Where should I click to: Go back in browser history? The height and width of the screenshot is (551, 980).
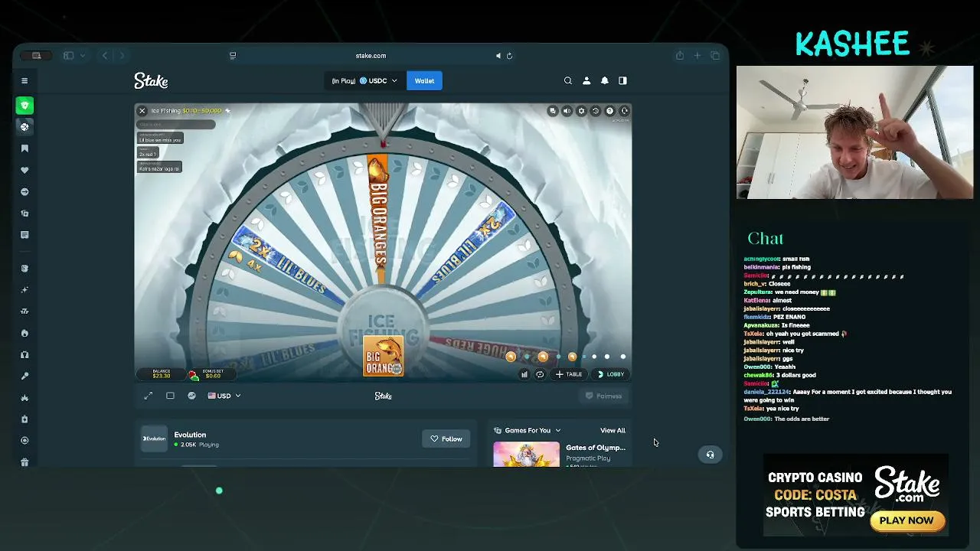click(105, 56)
